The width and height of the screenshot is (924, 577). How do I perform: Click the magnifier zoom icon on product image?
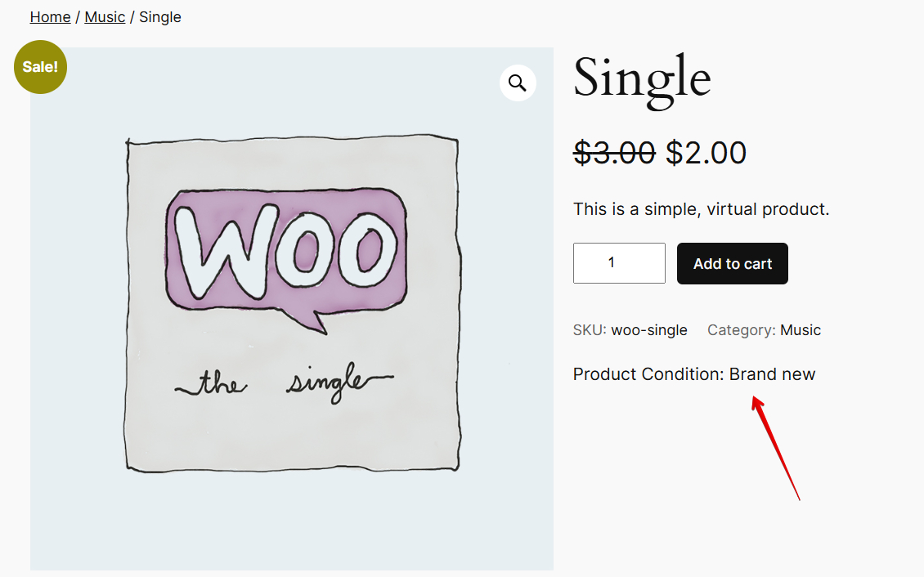coord(518,83)
